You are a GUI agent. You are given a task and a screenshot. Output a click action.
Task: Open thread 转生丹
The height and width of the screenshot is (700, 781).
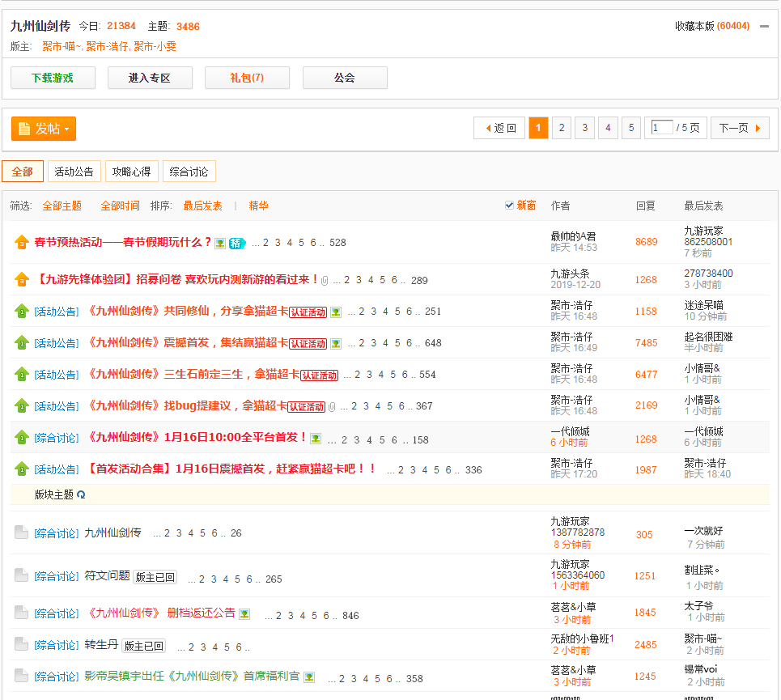101,645
